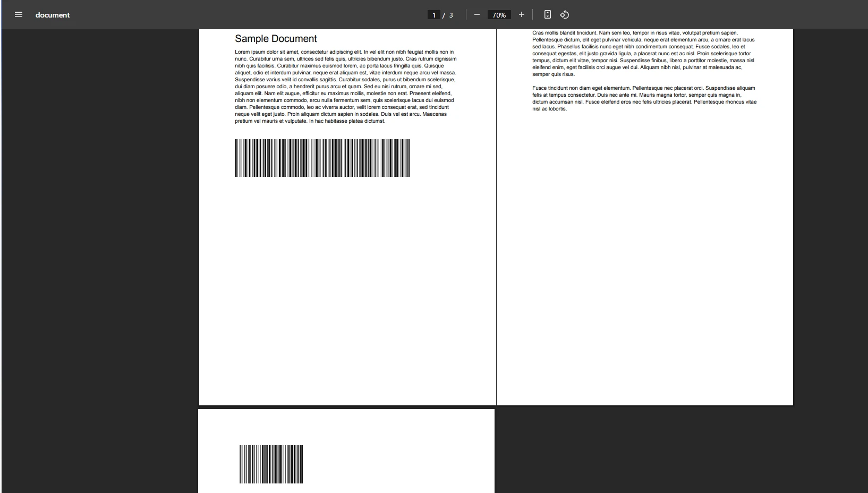Viewport: 868px width, 493px height.
Task: Open the sidebar hamburger menu
Action: point(19,15)
